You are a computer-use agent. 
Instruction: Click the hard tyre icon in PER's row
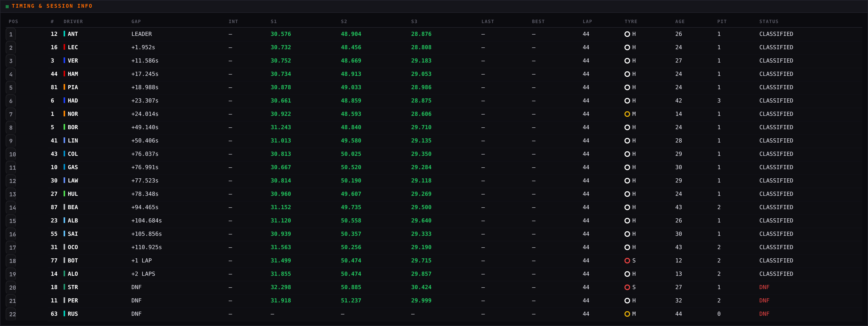[x=627, y=301]
